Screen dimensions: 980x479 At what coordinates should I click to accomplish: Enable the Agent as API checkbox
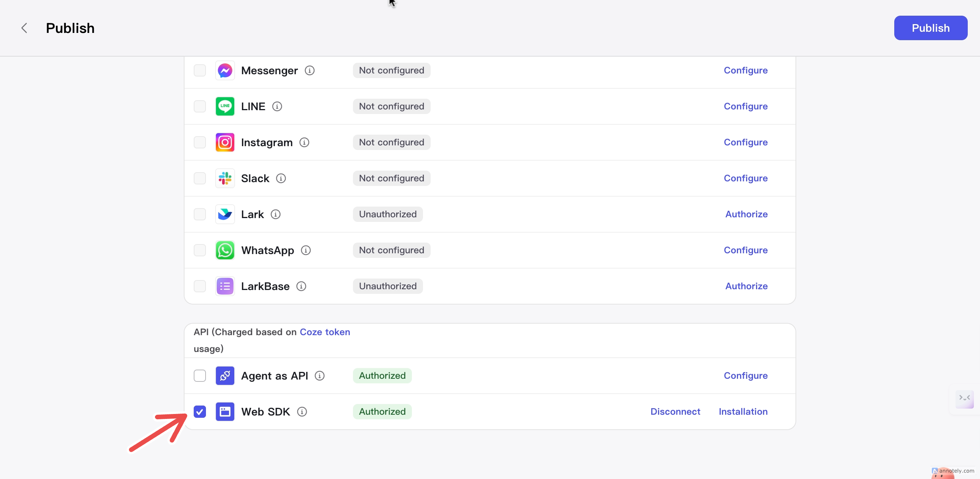pyautogui.click(x=200, y=376)
